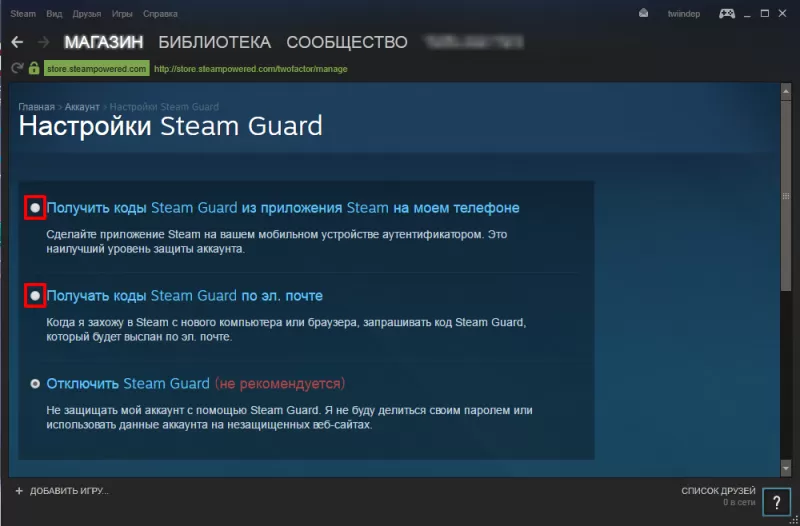The image size is (800, 526).
Task: Select the disable Steam Guard radio button
Action: pos(35,383)
